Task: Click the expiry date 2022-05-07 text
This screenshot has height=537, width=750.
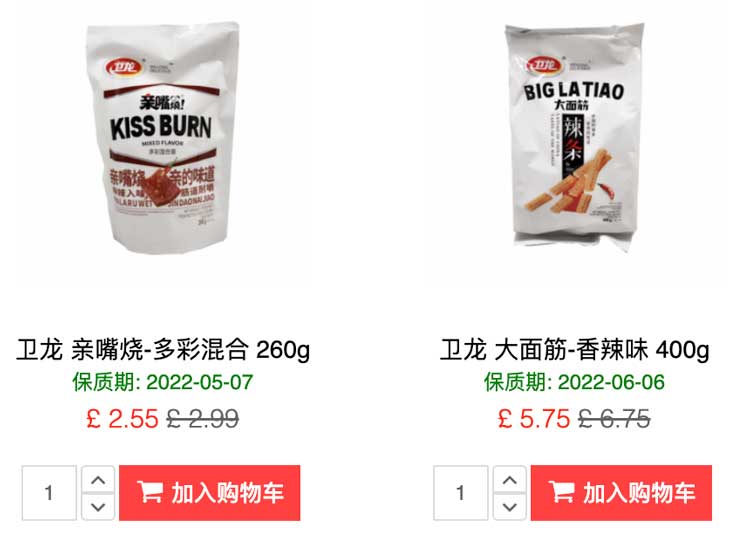Action: [x=199, y=382]
